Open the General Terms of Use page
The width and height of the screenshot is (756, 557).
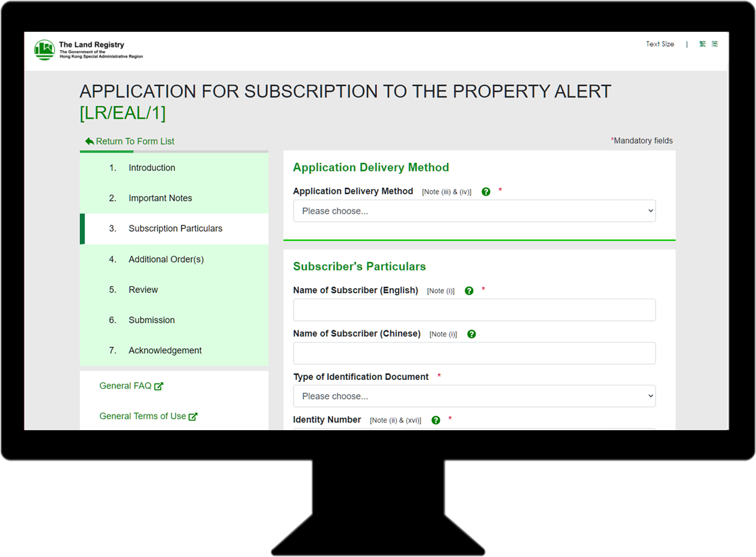(x=143, y=416)
